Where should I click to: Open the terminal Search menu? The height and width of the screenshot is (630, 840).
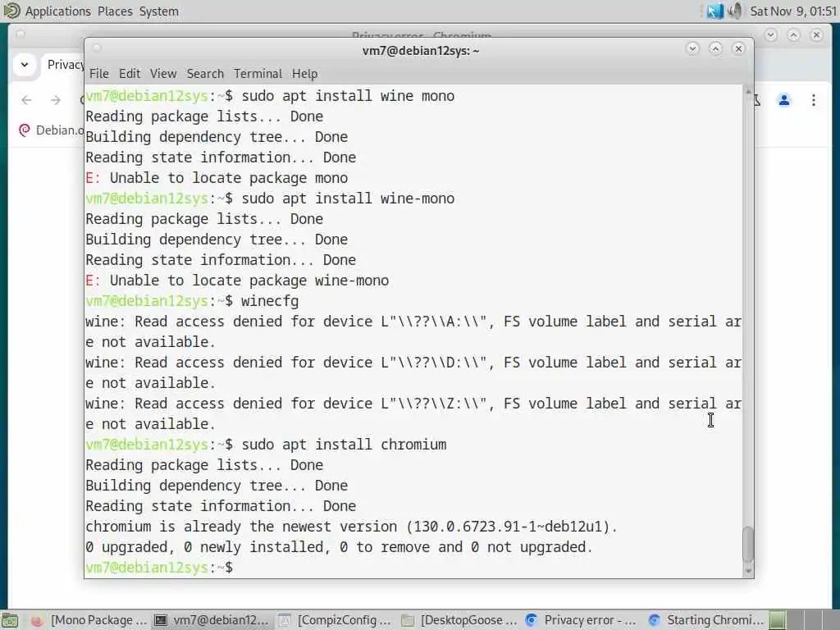205,73
